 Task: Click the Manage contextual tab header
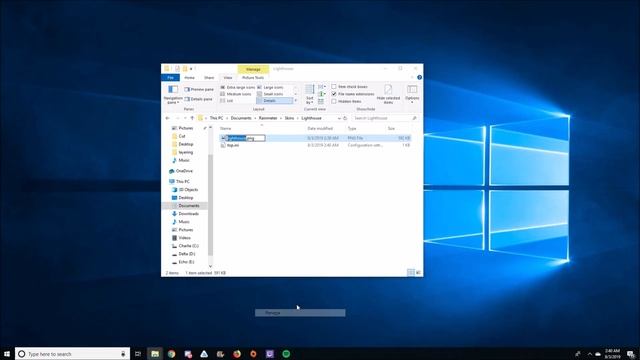point(253,69)
